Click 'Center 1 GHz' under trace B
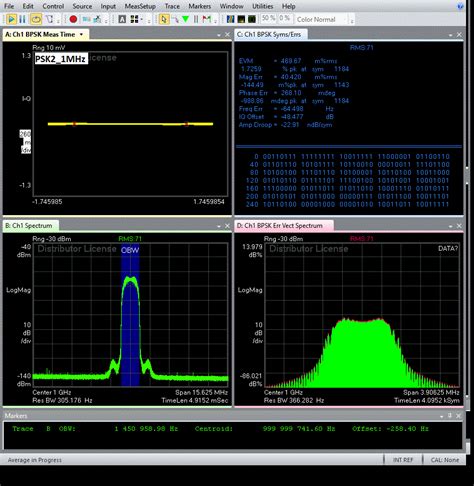Viewport: 474px width, 486px height. point(52,392)
